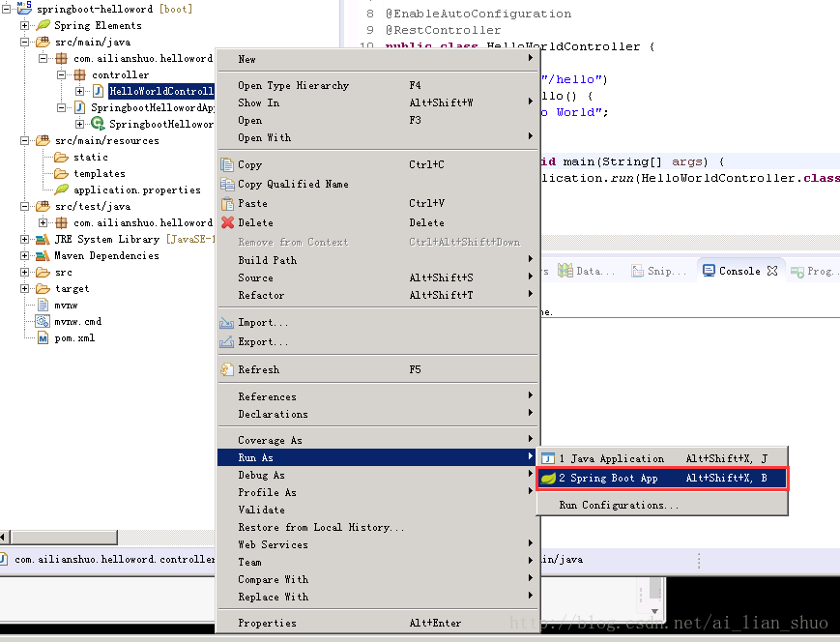The width and height of the screenshot is (840, 642).
Task: Open the Show In submenu
Action: [x=378, y=102]
